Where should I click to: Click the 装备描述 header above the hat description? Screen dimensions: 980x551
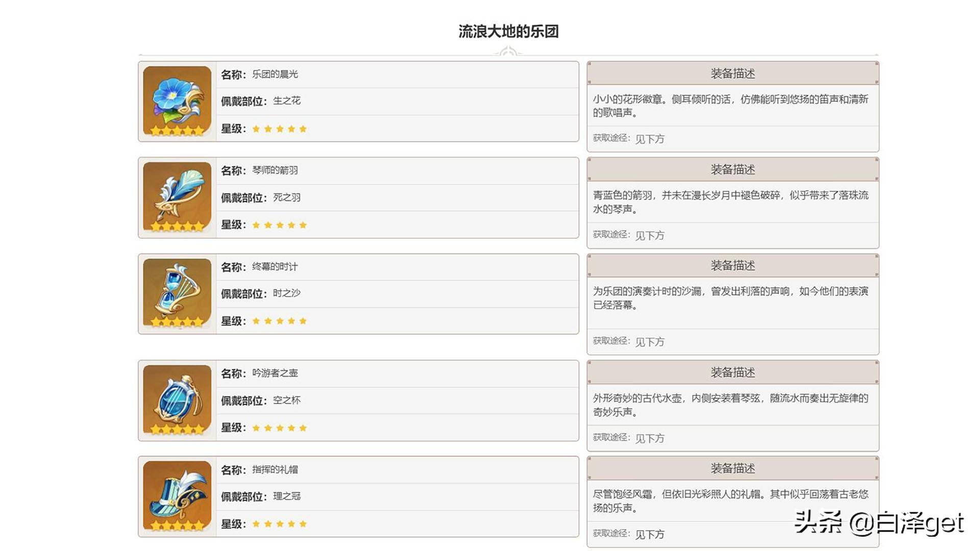[733, 468]
